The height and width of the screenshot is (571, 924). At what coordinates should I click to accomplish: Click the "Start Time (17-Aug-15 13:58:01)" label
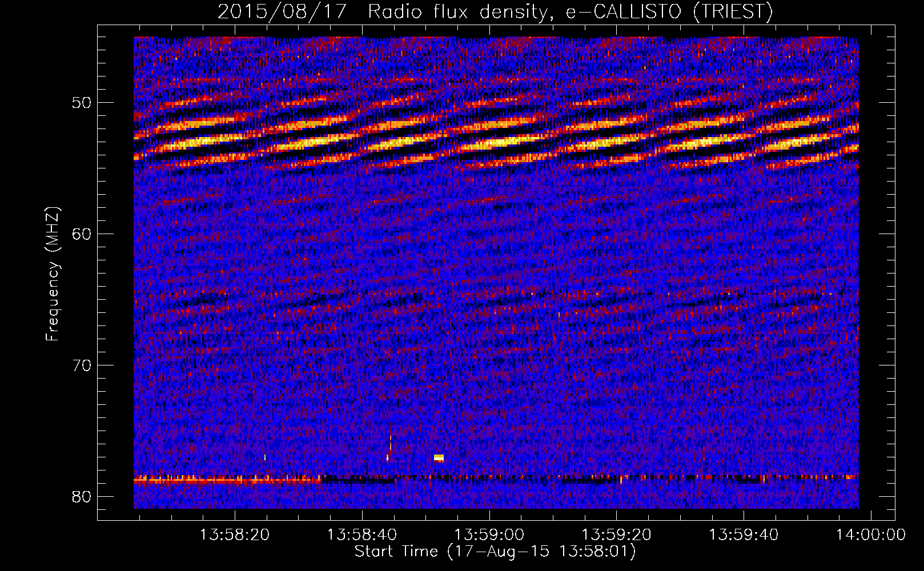click(495, 552)
